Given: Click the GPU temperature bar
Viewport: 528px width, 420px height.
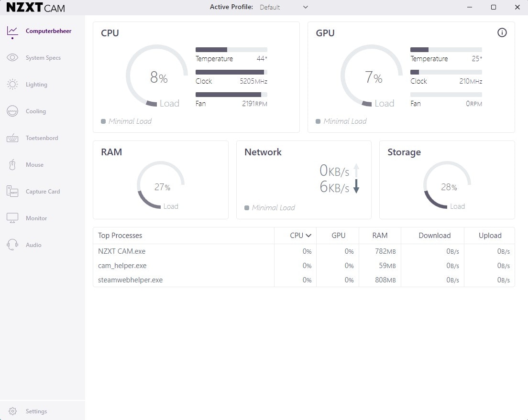Looking at the screenshot, I should (446, 50).
